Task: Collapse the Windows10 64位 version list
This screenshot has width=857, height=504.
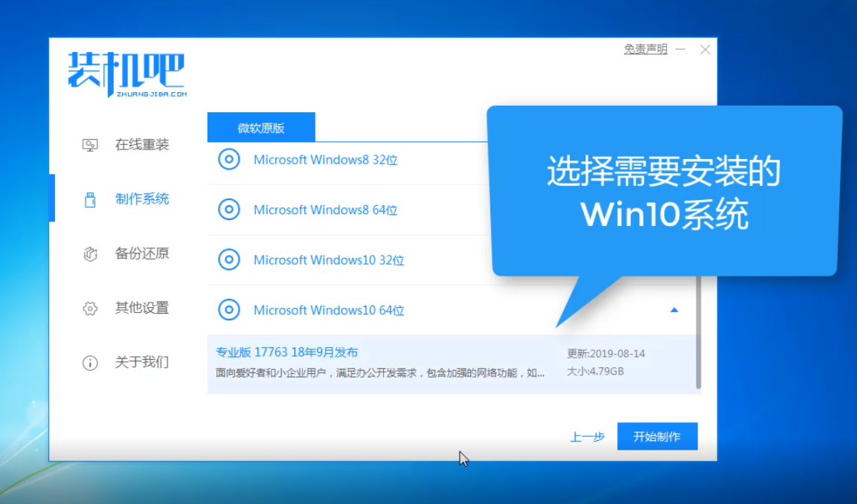Action: point(673,310)
